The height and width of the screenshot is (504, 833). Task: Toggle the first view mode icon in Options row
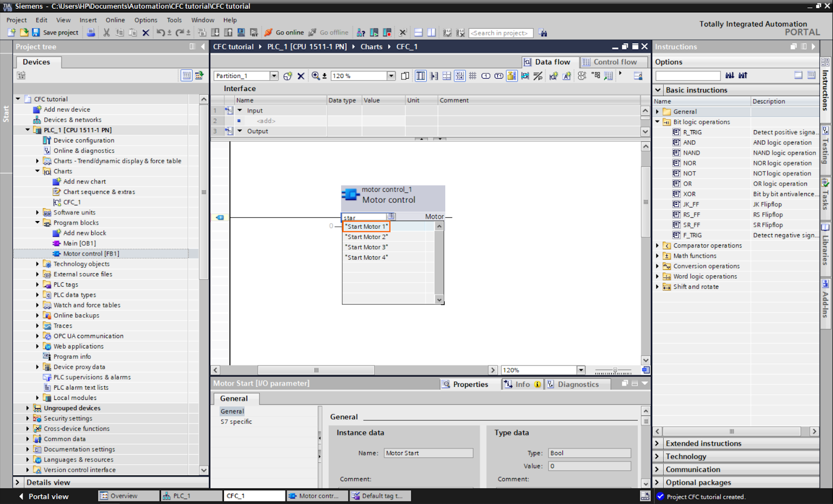point(799,75)
